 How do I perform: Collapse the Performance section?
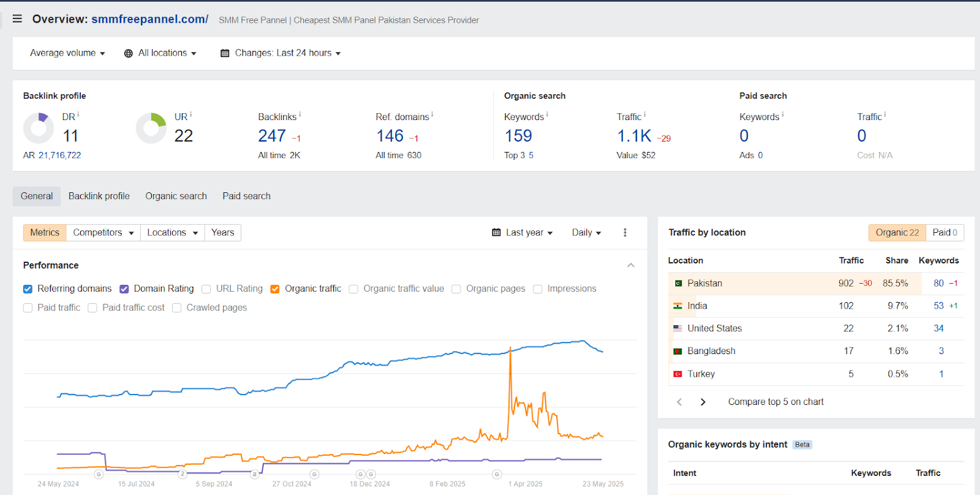point(631,265)
